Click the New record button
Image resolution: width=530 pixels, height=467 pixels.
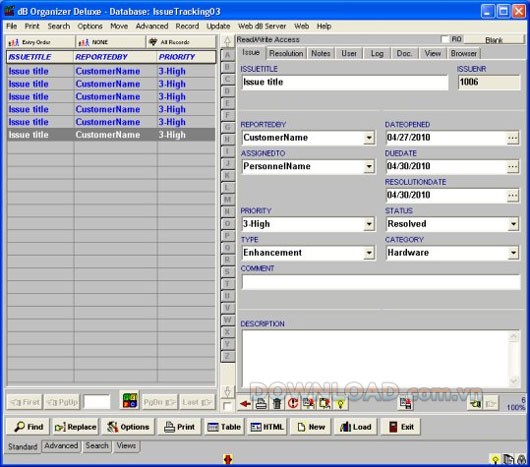[x=310, y=427]
